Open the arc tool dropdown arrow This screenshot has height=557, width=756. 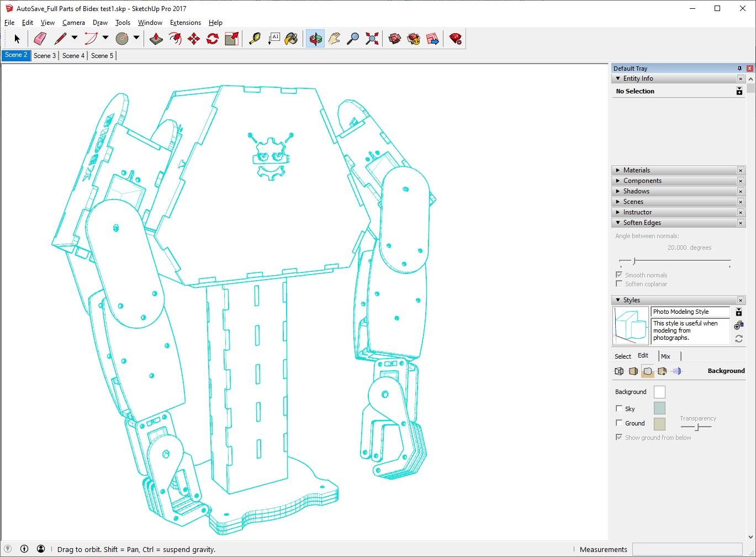[x=105, y=38]
